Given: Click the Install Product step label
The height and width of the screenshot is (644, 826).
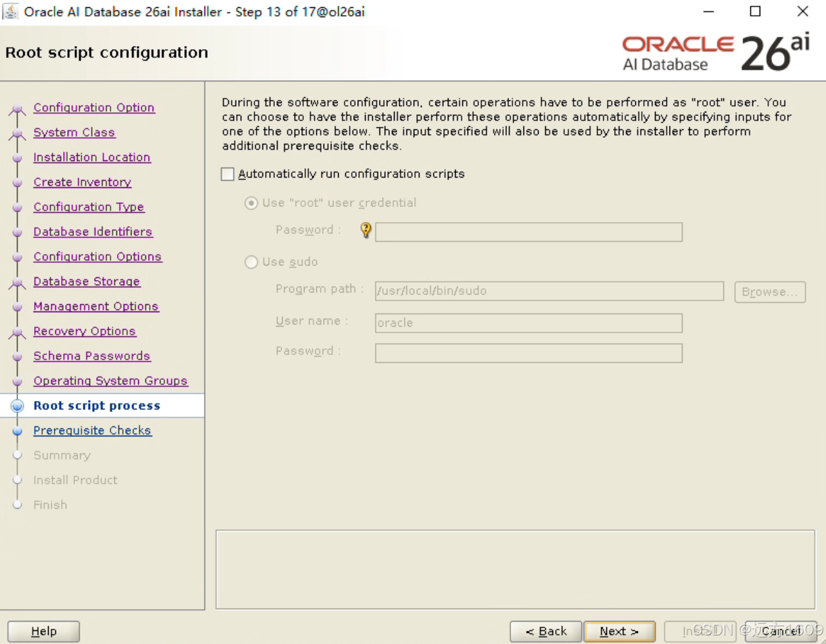Looking at the screenshot, I should [x=76, y=480].
